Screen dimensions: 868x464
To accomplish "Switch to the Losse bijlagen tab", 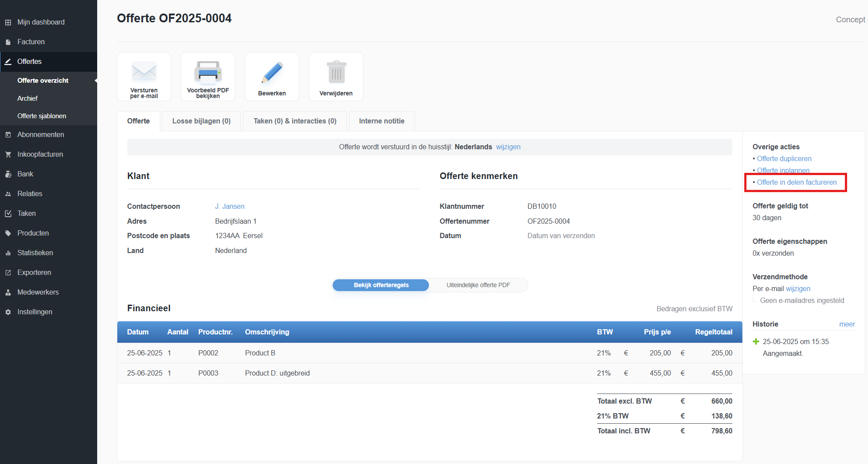I will tap(201, 121).
